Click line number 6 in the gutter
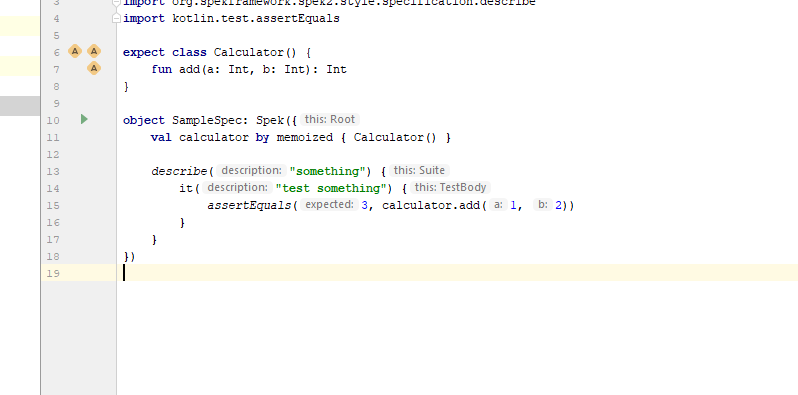 [x=56, y=52]
